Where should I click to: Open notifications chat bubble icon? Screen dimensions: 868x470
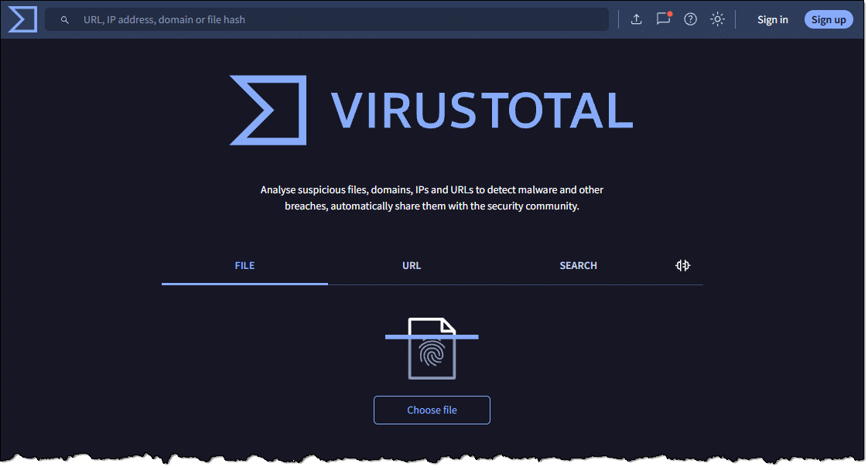[663, 19]
